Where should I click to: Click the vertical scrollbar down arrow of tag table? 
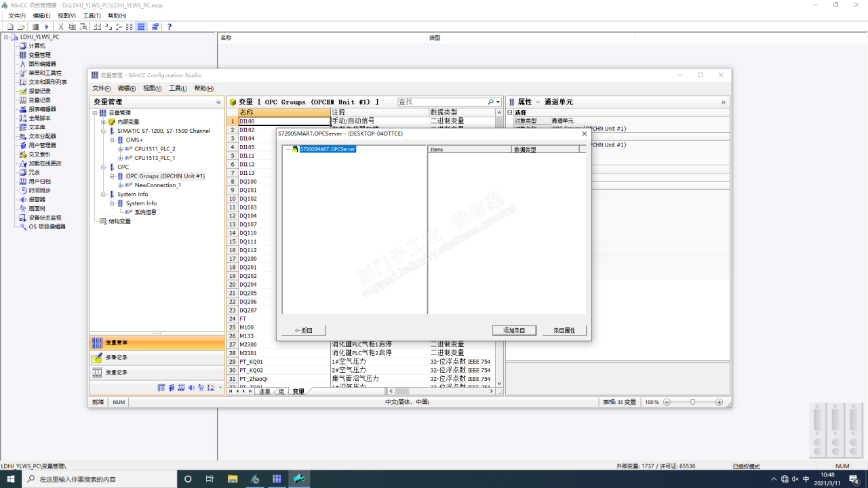(500, 383)
